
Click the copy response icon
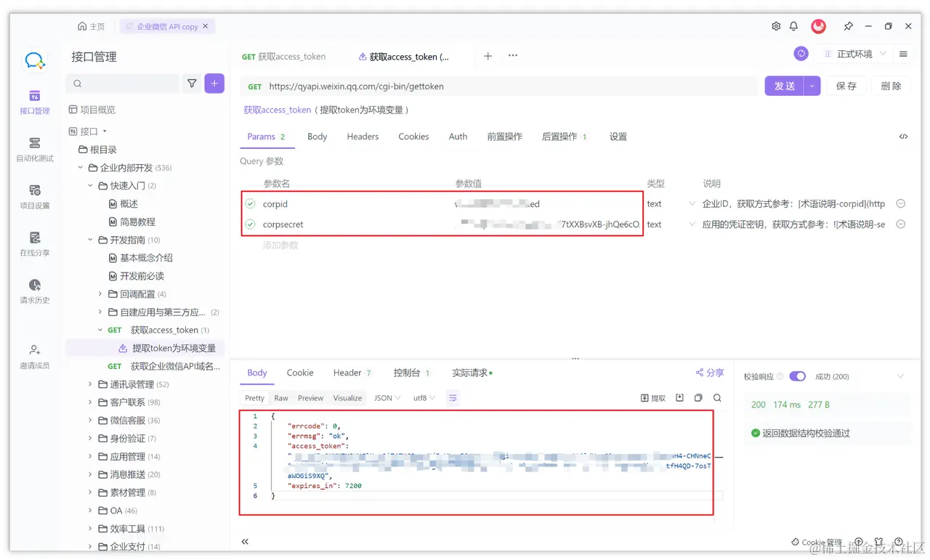point(698,398)
